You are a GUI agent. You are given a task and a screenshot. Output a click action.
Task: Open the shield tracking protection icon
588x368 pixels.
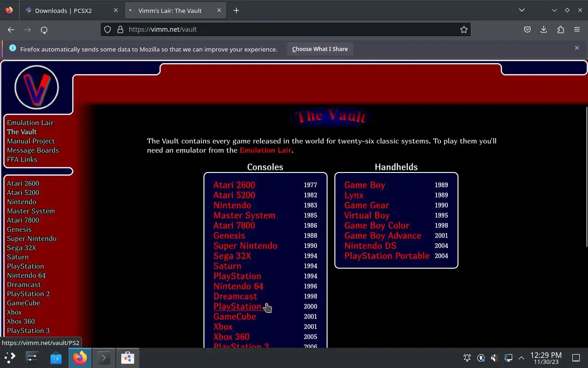[107, 29]
